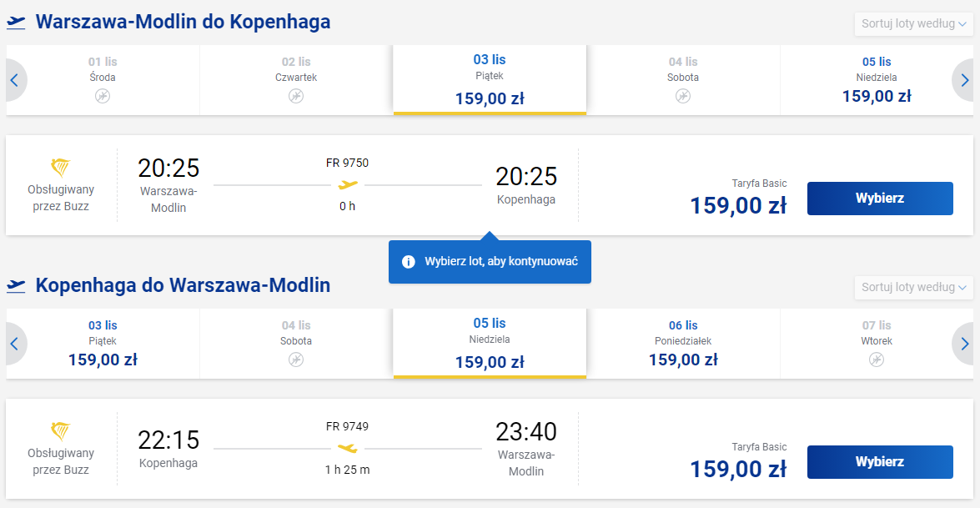Click the info icon in Wybierz lot tooltip
The image size is (980, 508).
tap(408, 262)
